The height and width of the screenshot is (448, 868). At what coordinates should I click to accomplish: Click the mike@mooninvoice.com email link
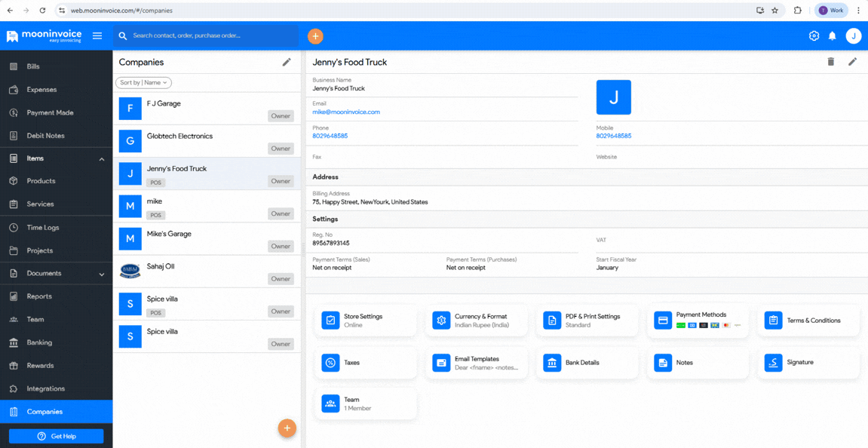(346, 112)
